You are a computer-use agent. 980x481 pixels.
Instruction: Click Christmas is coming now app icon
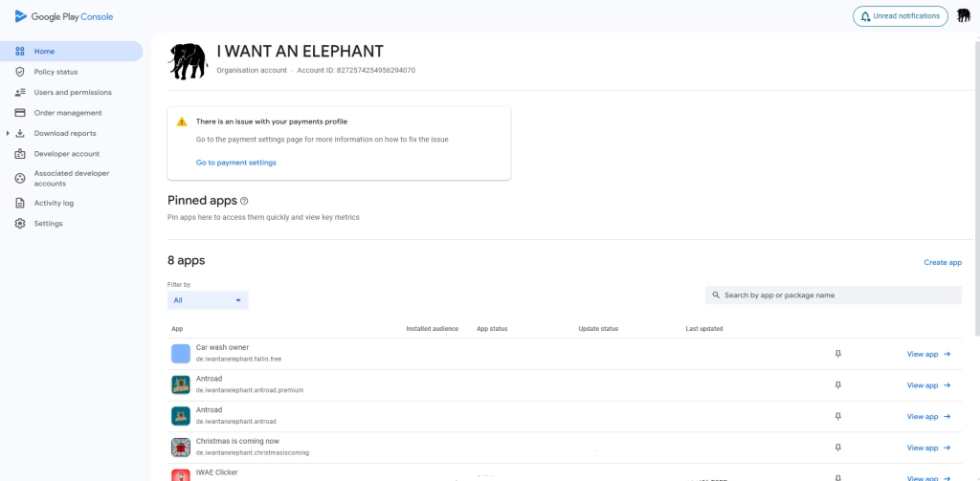[181, 448]
